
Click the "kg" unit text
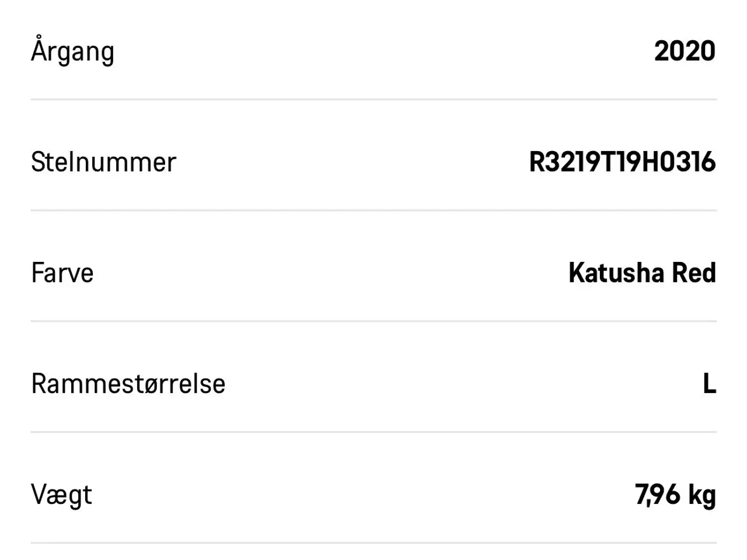coord(702,495)
